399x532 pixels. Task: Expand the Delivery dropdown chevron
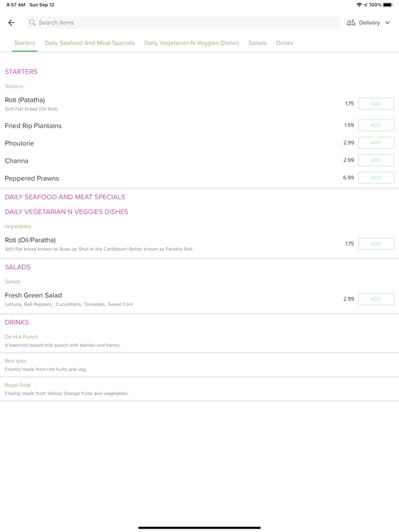(388, 23)
